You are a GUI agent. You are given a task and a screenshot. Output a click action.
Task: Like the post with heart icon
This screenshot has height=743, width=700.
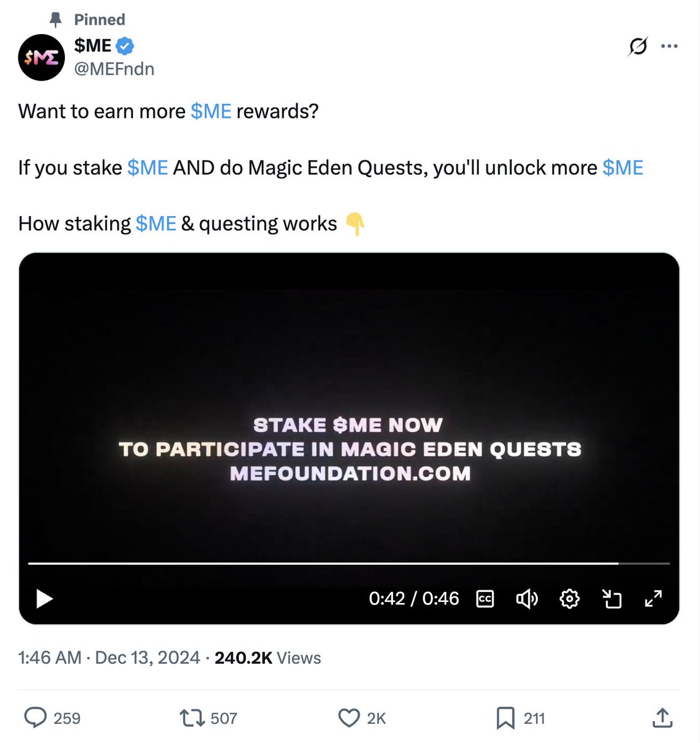click(349, 718)
